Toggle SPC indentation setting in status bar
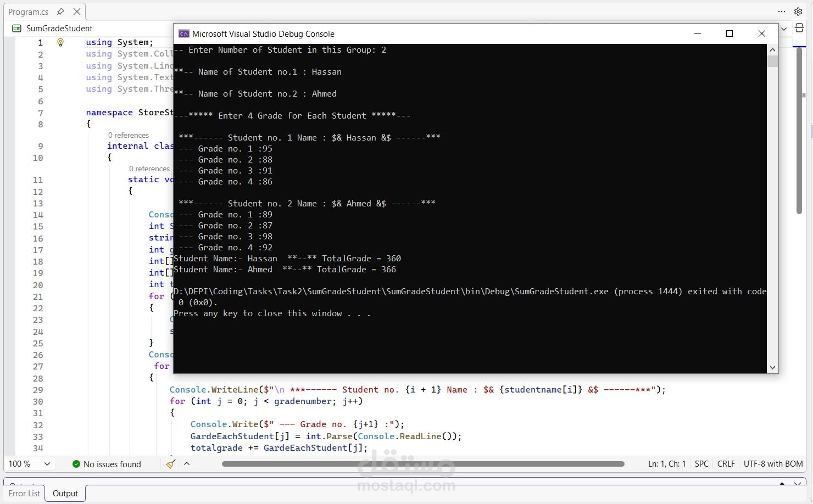 [701, 464]
